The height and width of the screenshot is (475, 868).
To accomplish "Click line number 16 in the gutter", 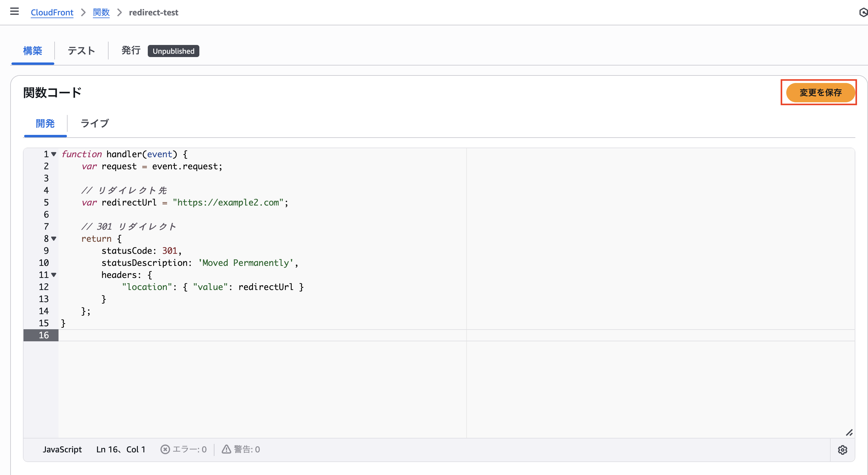I will pyautogui.click(x=44, y=335).
